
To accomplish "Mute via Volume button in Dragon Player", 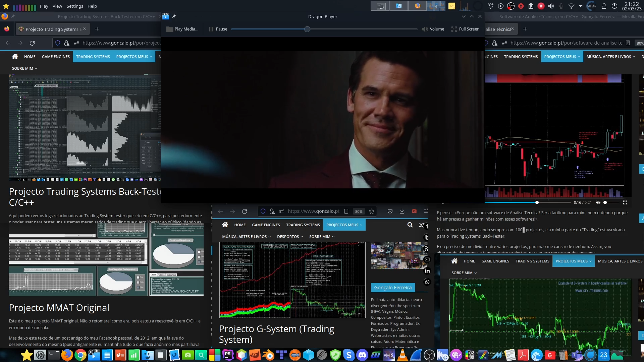I will [433, 29].
